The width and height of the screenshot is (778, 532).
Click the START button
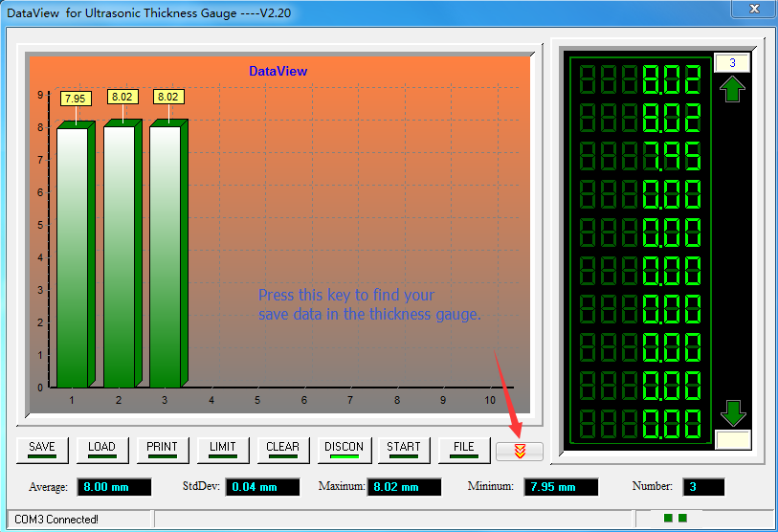[404, 450]
